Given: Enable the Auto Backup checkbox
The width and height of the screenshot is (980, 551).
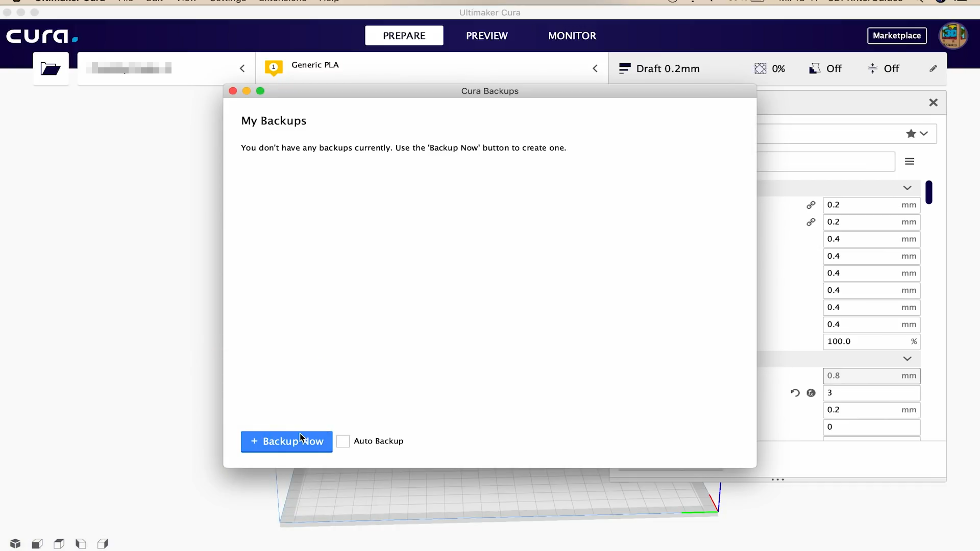Looking at the screenshot, I should coord(343,441).
